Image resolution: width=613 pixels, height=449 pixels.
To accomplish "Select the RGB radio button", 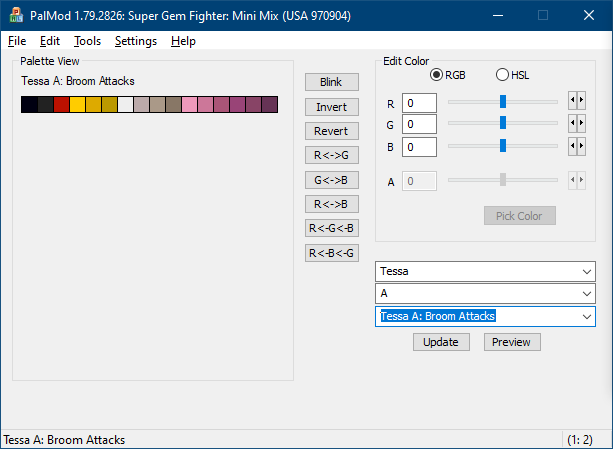I will pyautogui.click(x=437, y=75).
